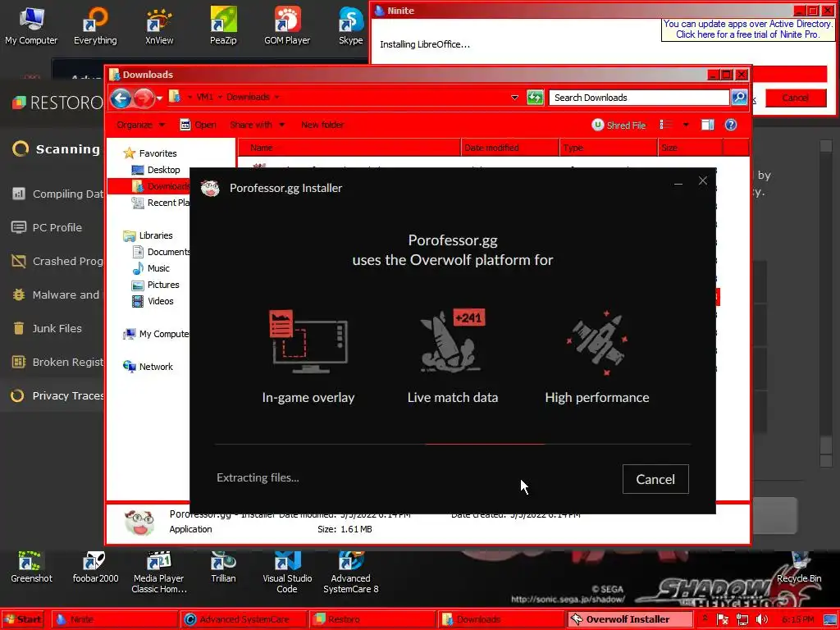Open the Skype desktop shortcut
This screenshot has width=840, height=630.
351,25
